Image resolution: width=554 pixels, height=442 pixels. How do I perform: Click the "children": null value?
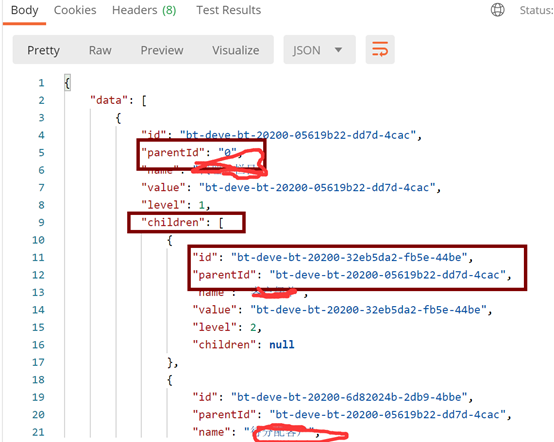tap(282, 344)
